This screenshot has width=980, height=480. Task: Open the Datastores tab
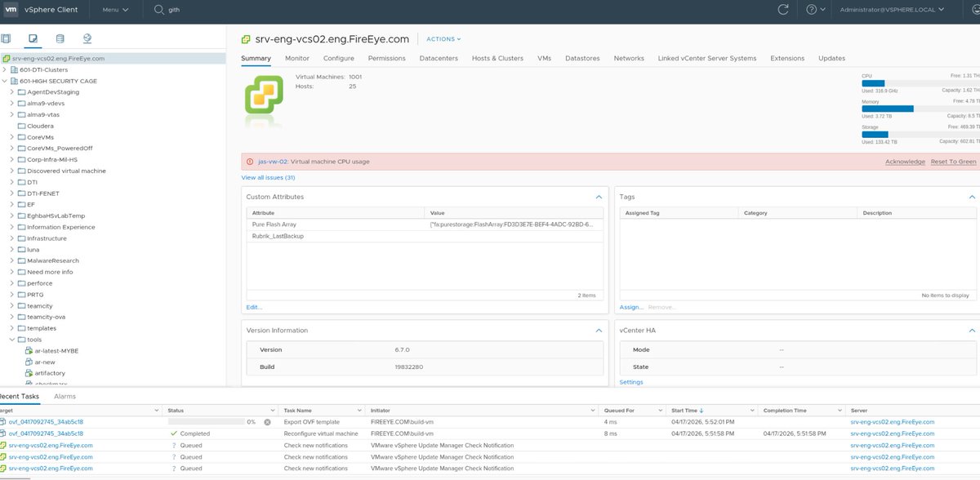(x=582, y=58)
